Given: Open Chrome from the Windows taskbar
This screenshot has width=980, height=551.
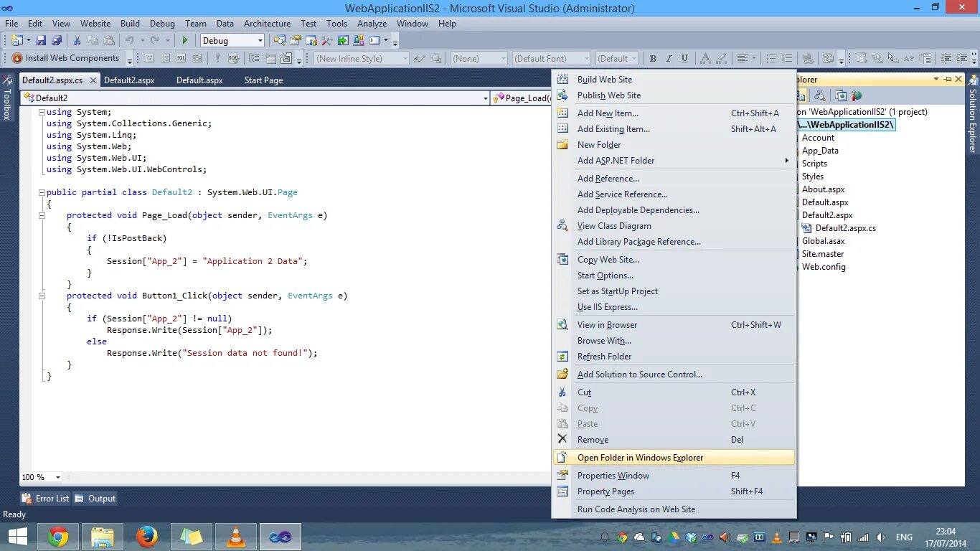Looking at the screenshot, I should [58, 536].
